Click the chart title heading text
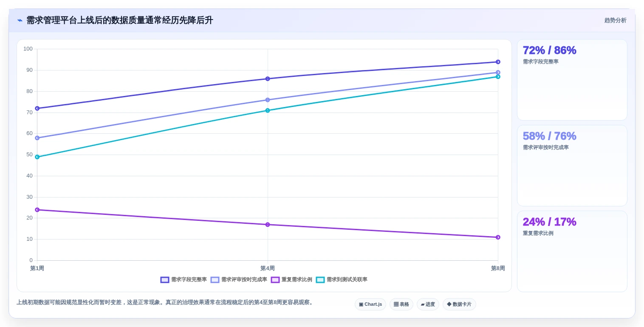This screenshot has height=327, width=644. coord(120,20)
